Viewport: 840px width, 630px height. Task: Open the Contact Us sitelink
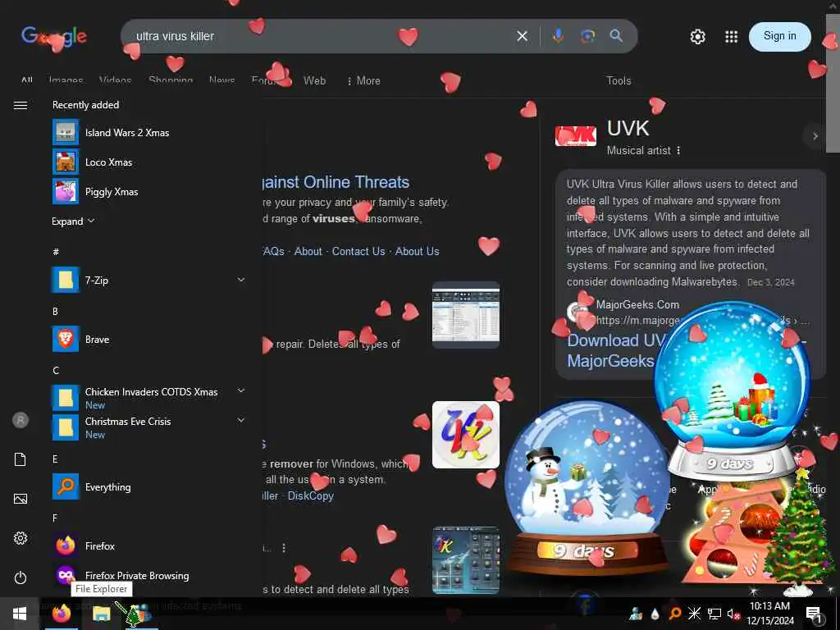pos(358,251)
